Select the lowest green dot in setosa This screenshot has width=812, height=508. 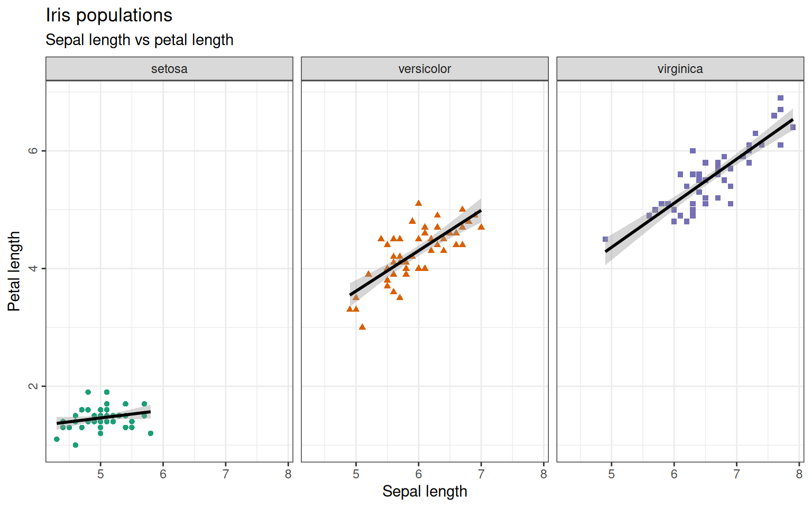click(x=76, y=445)
